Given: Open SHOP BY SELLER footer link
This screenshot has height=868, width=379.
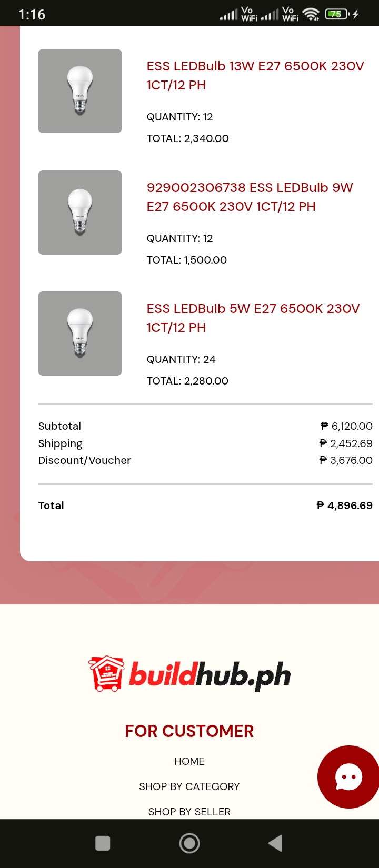Looking at the screenshot, I should (x=189, y=812).
